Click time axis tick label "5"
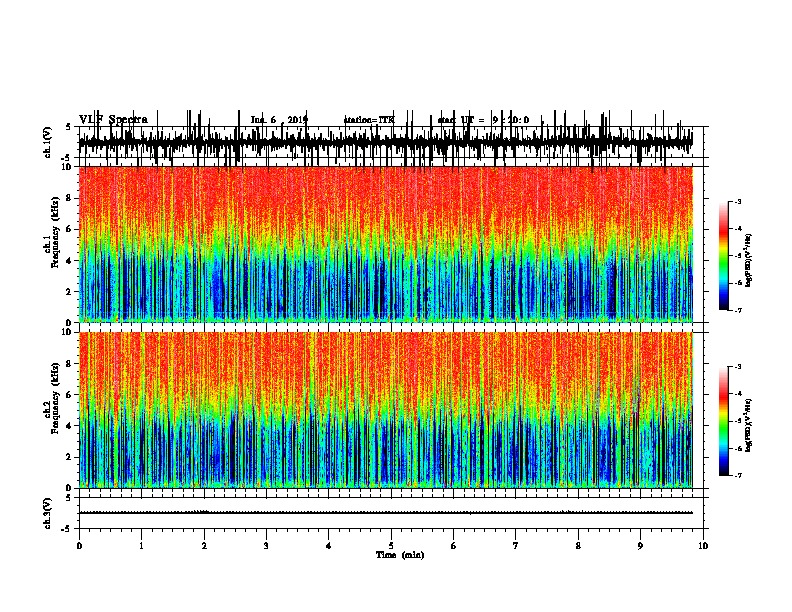Screen dimensions: 792x612 (391, 545)
